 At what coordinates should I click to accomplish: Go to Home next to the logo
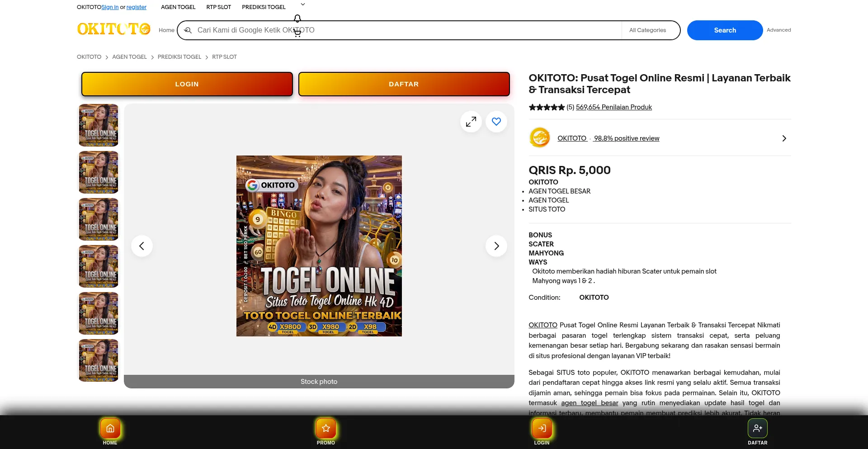(166, 30)
